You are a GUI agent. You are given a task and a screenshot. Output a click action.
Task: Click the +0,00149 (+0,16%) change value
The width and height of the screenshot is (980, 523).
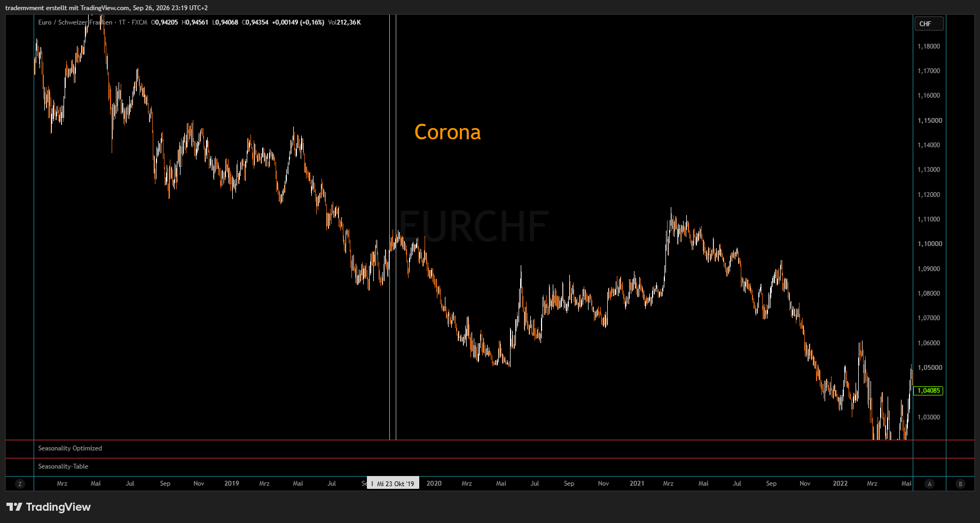pyautogui.click(x=298, y=22)
